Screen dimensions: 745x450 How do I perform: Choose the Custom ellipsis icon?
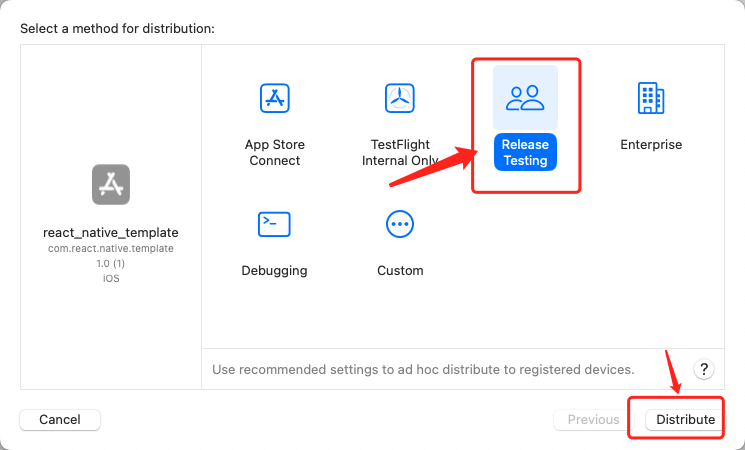(x=400, y=224)
